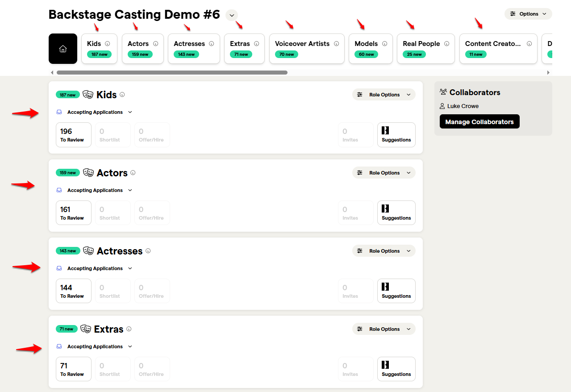
Task: Click the 143 new badge in Actresses card
Action: point(68,251)
